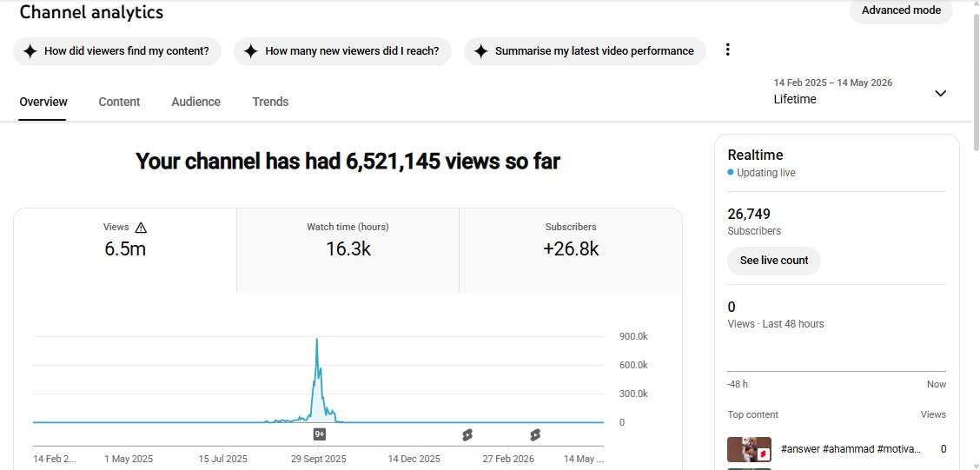Click the 9+ videos marker on the chart timeline
The image size is (980, 470).
[x=320, y=434]
